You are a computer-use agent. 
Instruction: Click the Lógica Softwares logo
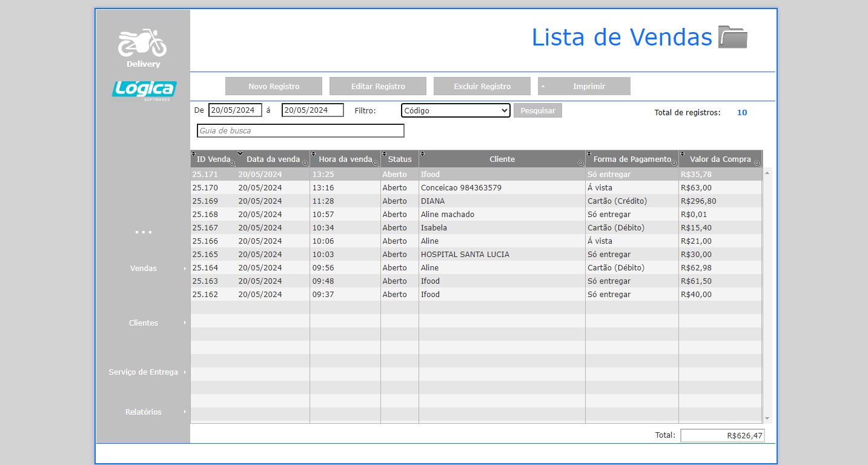(144, 90)
